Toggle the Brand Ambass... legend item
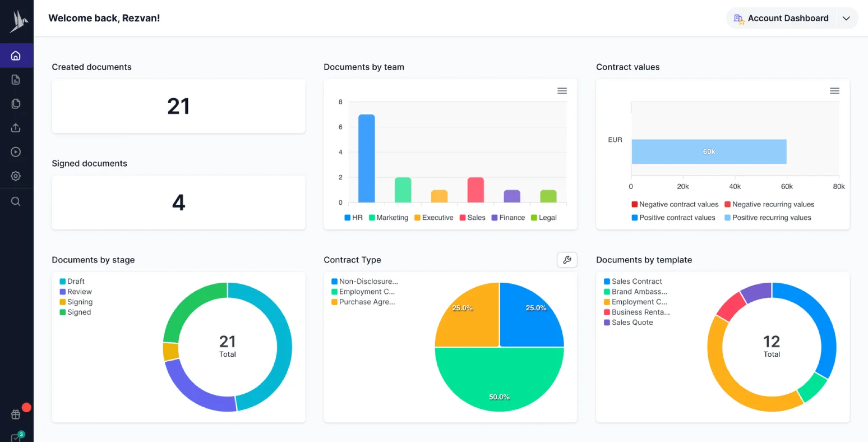 (636, 292)
